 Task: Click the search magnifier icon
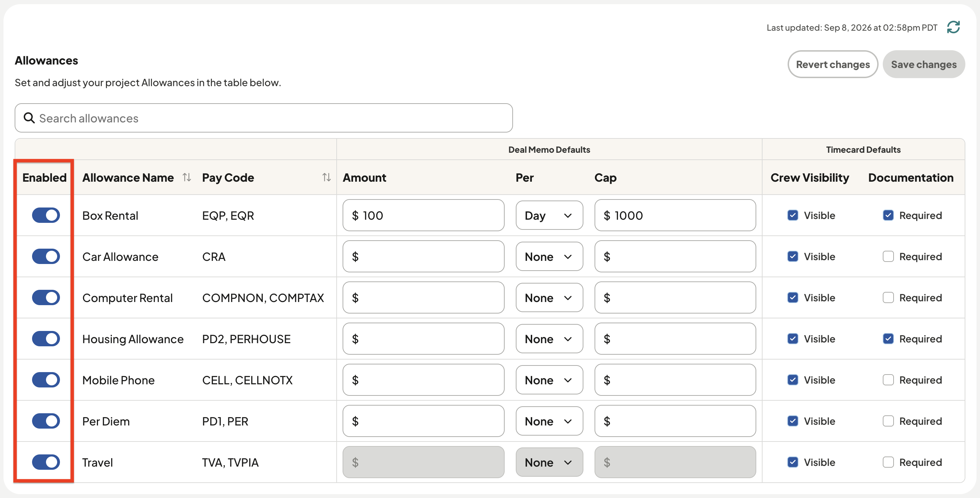tap(29, 118)
